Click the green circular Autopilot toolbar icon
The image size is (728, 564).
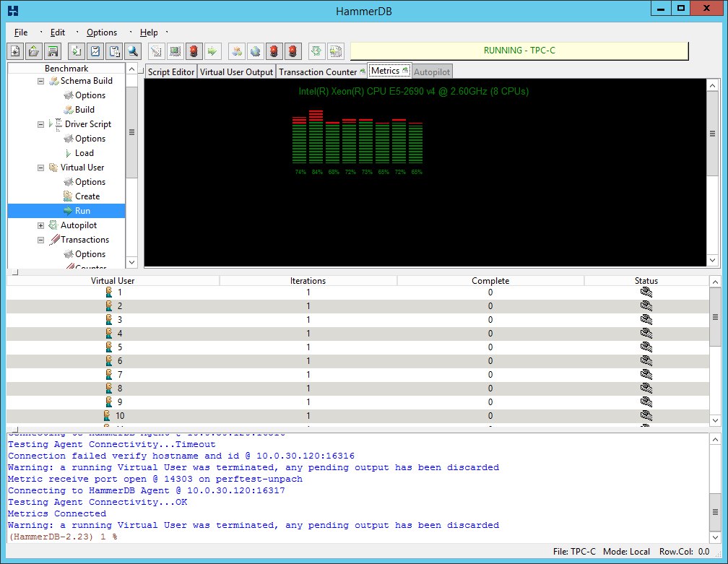[316, 51]
